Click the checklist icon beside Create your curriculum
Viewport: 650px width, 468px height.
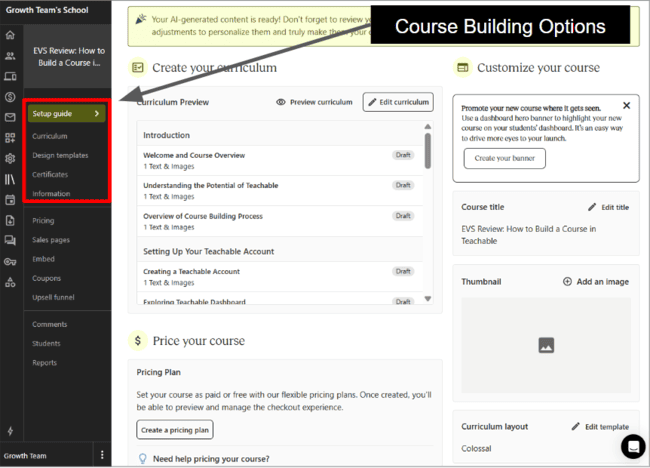(138, 67)
